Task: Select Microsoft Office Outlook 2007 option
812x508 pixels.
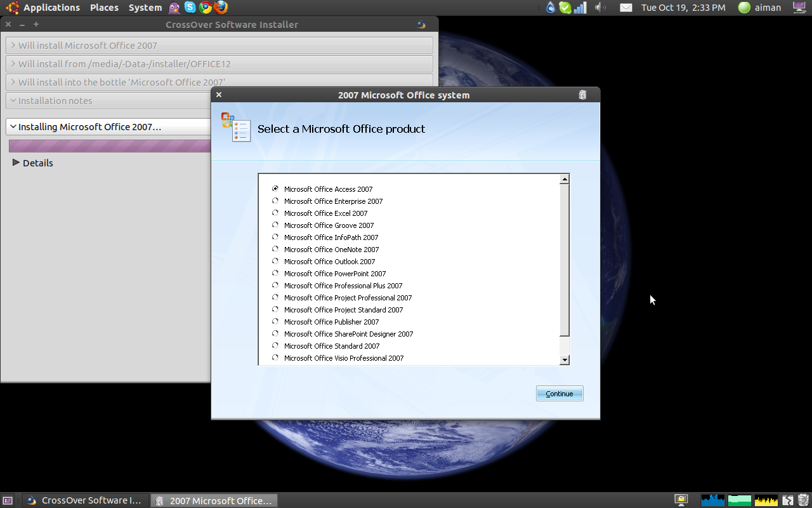Action: point(275,261)
